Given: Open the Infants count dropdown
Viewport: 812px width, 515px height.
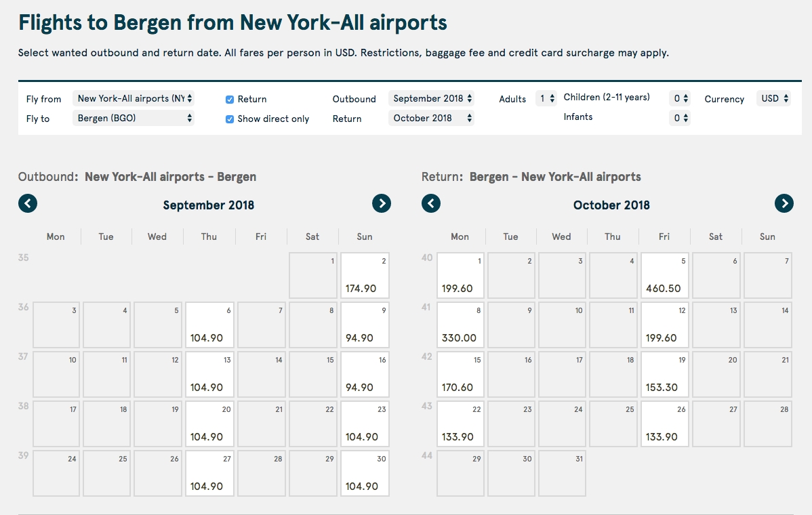Looking at the screenshot, I should tap(680, 118).
